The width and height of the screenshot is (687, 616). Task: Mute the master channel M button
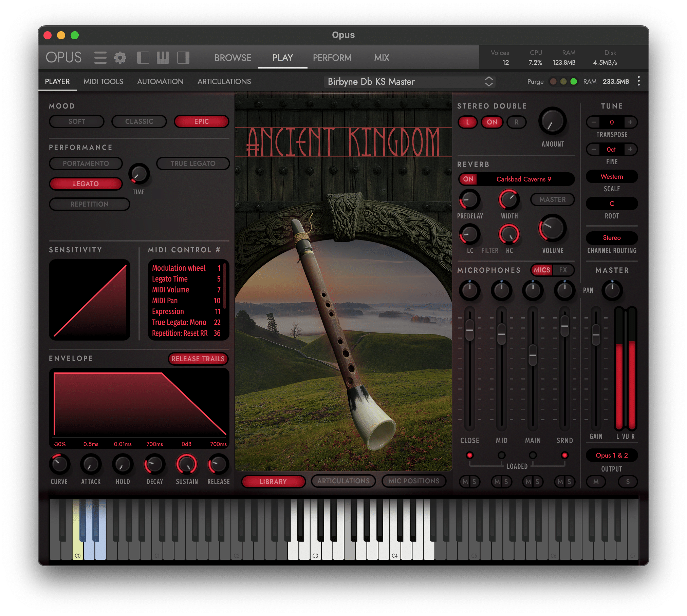coord(596,482)
